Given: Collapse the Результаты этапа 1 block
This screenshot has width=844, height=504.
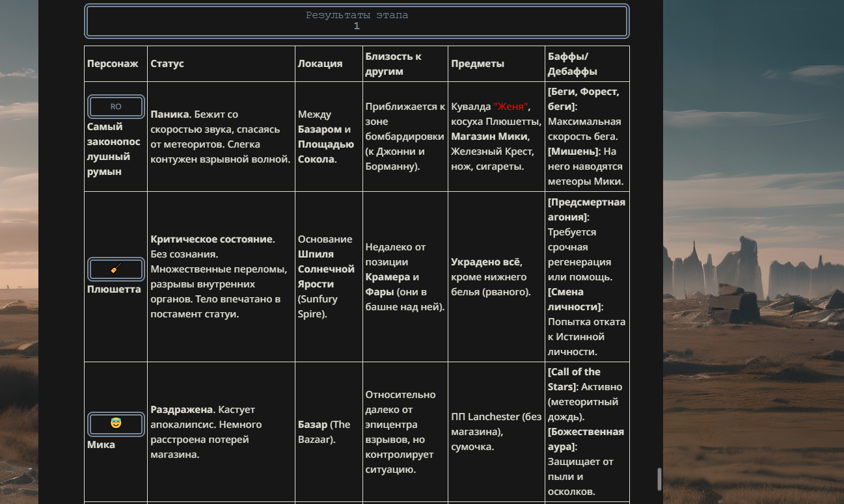Looking at the screenshot, I should [357, 21].
